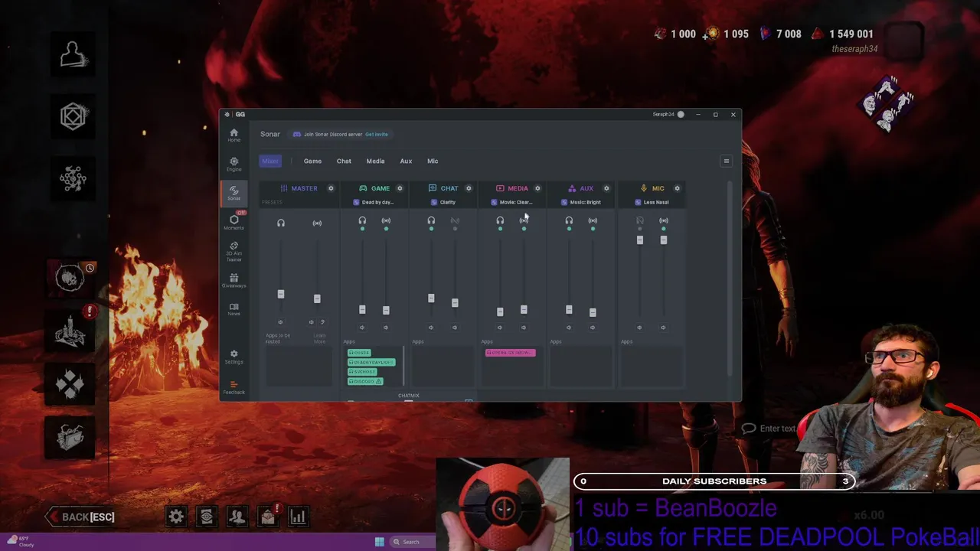Open the weather widget on the taskbar

(x=21, y=542)
